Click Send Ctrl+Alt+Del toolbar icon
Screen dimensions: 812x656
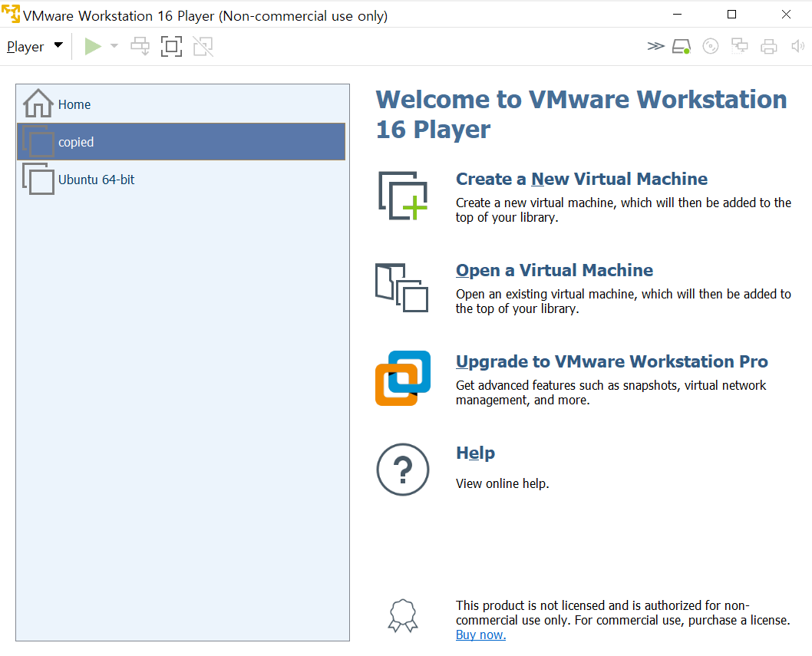[x=140, y=46]
